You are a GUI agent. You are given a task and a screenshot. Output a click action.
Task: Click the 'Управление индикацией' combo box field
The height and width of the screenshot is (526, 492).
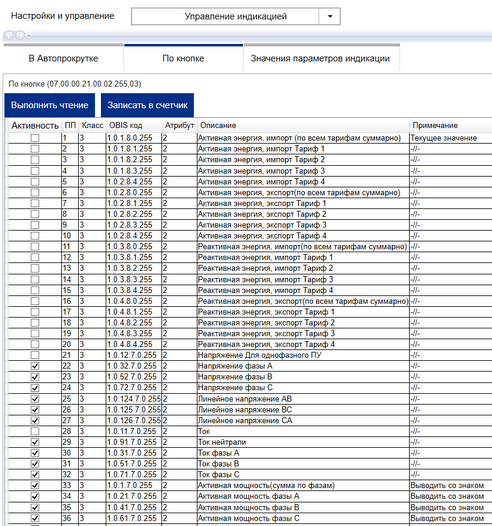235,16
